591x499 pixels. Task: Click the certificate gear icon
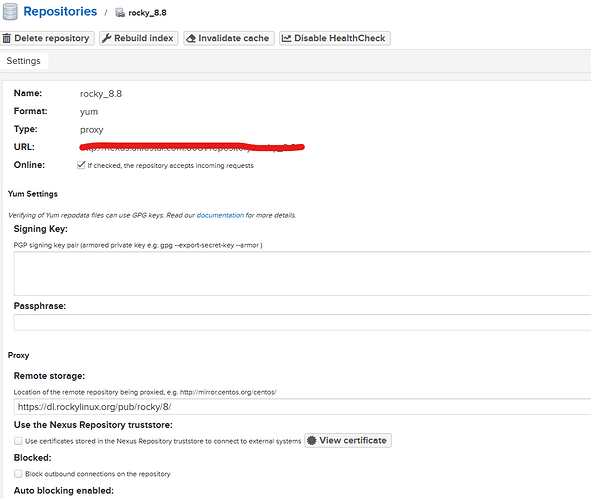[312, 440]
